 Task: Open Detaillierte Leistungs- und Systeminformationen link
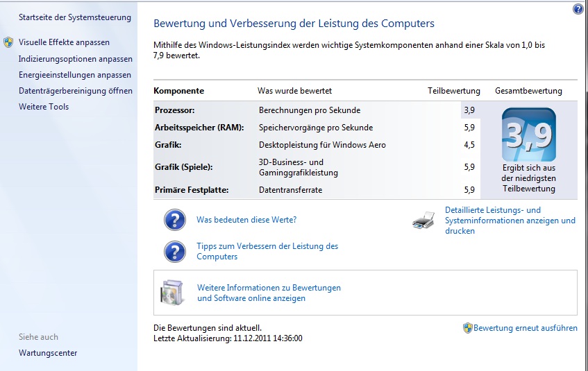(510, 221)
